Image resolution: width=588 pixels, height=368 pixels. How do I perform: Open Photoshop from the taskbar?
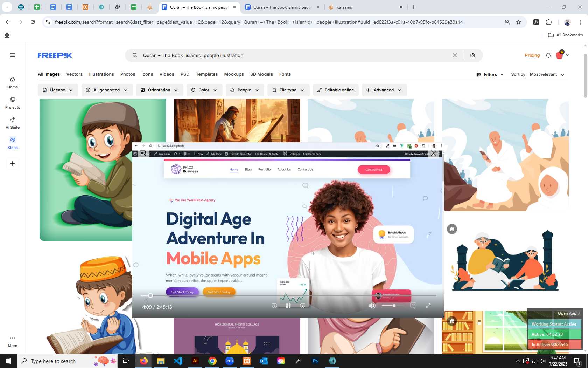point(315,361)
